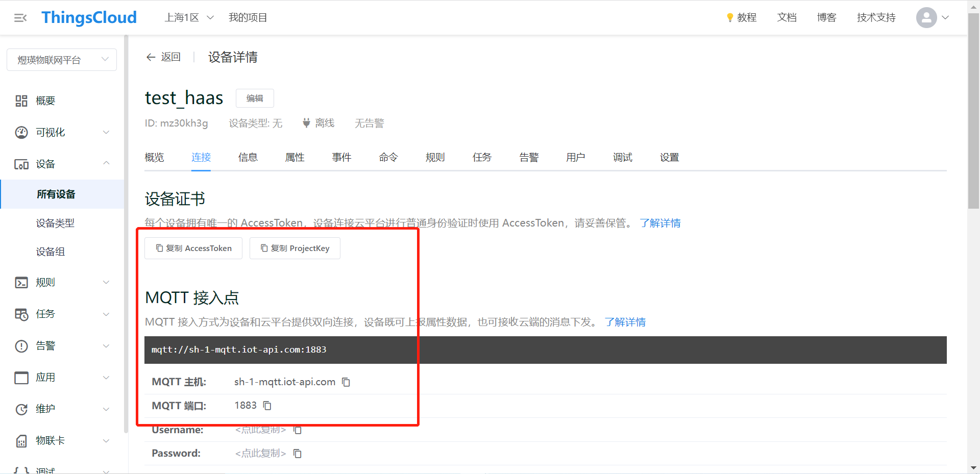The width and height of the screenshot is (980, 474).
Task: Copy MQTT port 1883 icon
Action: pyautogui.click(x=267, y=406)
